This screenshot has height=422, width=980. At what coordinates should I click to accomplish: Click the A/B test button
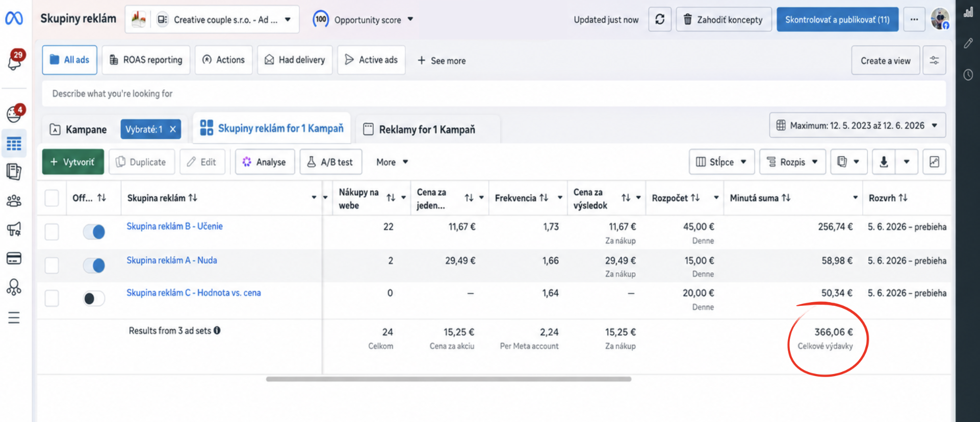click(x=330, y=162)
